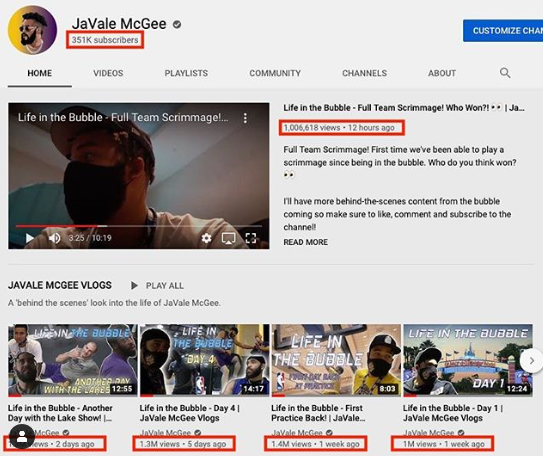Open JaVale McGee channel avatar
The height and width of the screenshot is (456, 543).
(x=33, y=30)
